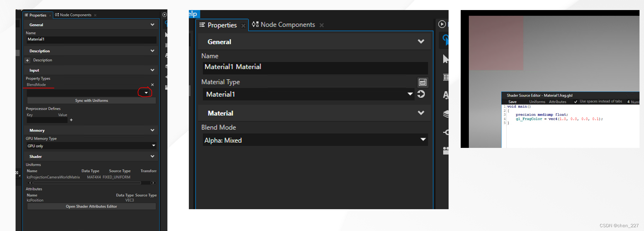Click the Uniforms table horizontal scrollbar
Viewport: 644px width, 231px height.
click(x=91, y=183)
